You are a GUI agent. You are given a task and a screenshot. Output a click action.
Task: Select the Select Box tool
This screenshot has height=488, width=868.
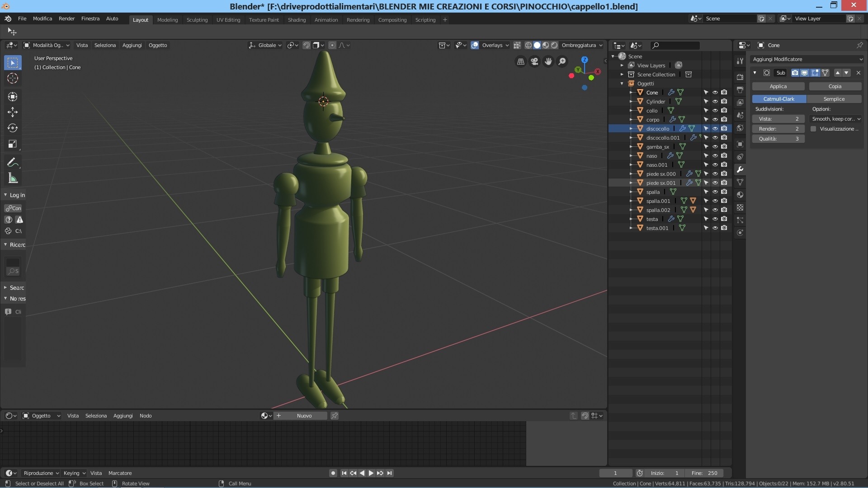(x=13, y=62)
